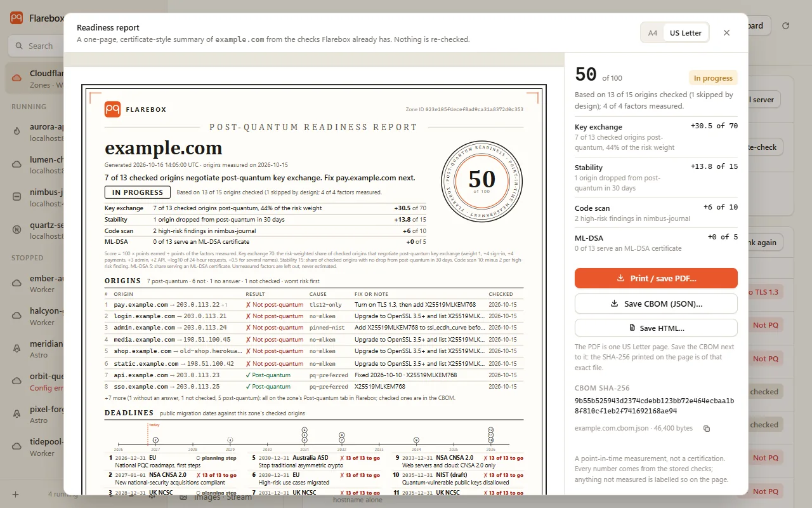The image size is (812, 508).
Task: Click media.example.com origin row in report
Action: (314, 340)
